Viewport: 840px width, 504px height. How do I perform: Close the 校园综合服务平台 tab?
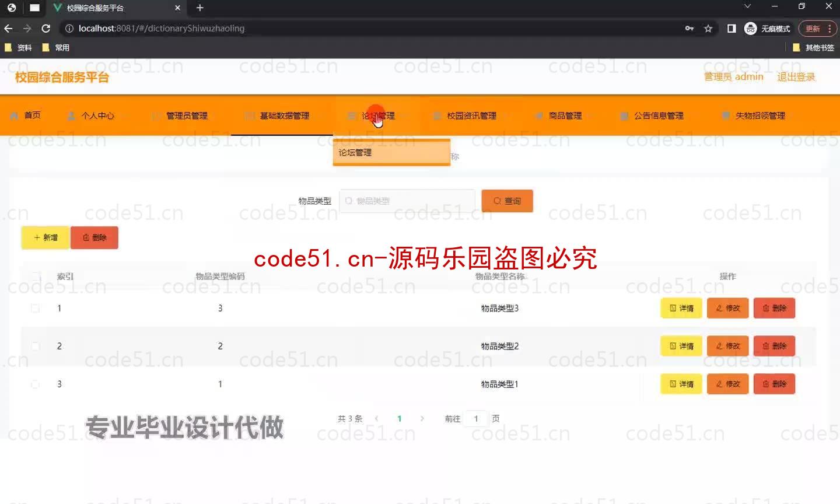178,8
